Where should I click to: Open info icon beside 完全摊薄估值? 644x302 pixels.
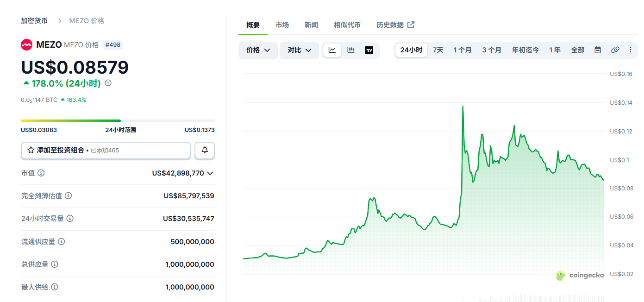[x=68, y=196]
